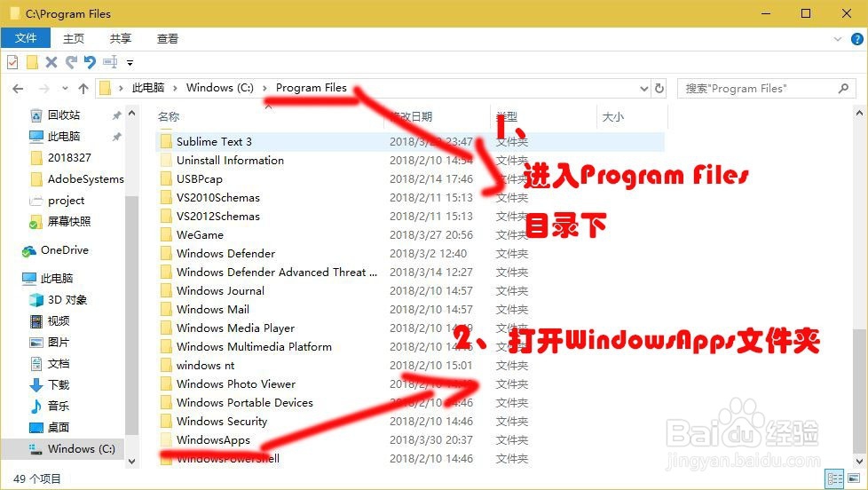Select 屏幕快照 folder in sidebar
Image resolution: width=868 pixels, height=490 pixels.
(x=68, y=221)
